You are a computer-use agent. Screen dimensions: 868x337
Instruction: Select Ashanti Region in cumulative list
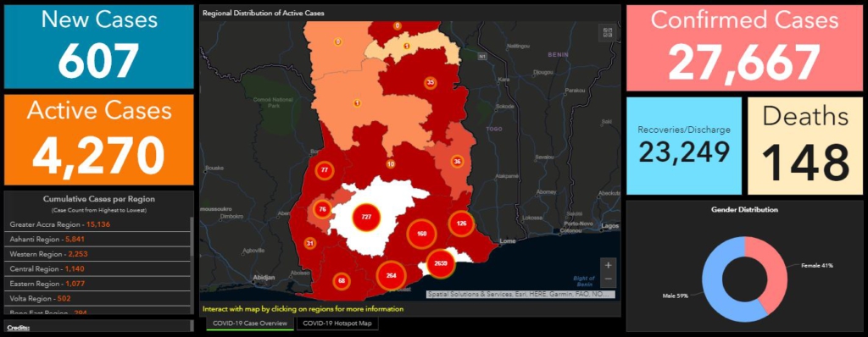pos(97,239)
